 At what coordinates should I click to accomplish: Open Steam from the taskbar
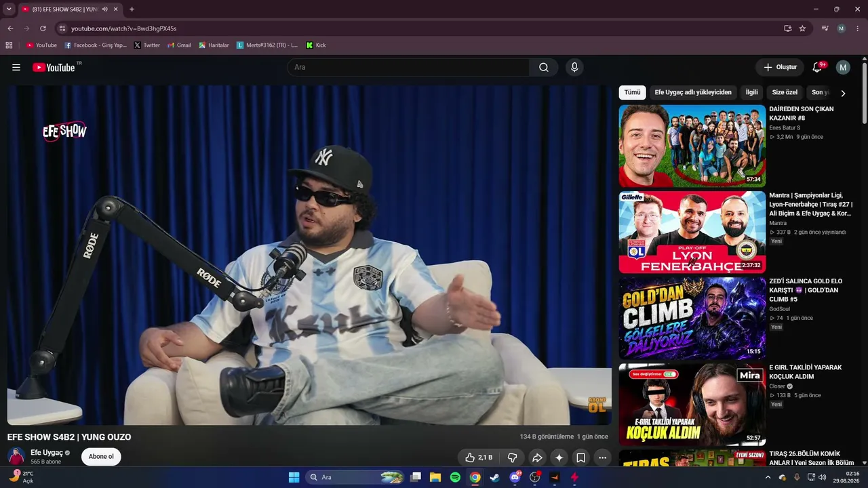[495, 477]
